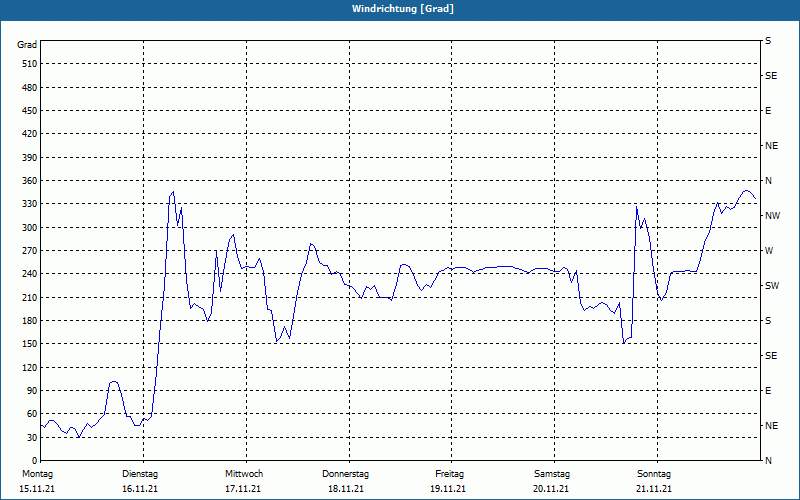
Task: Select the 30 degree axis label
Action: pos(32,438)
